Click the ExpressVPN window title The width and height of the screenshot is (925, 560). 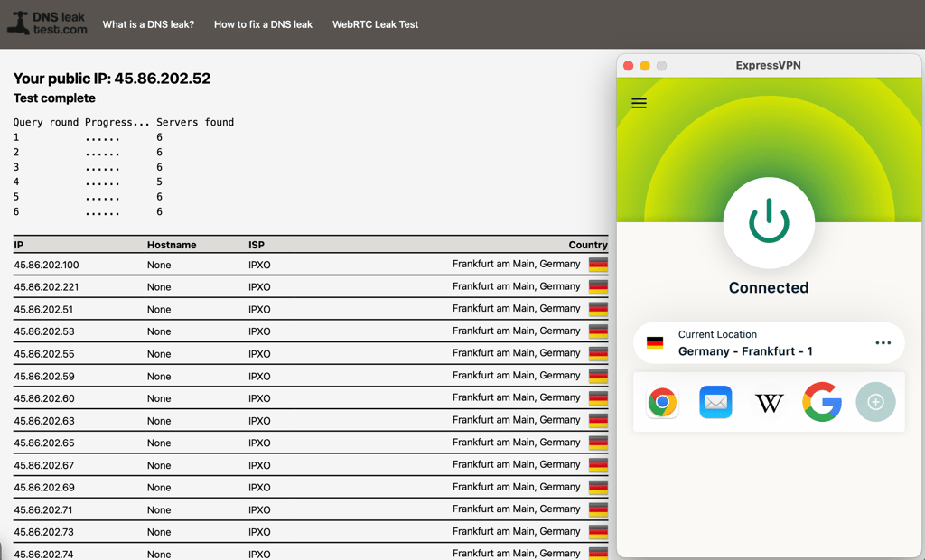(768, 66)
